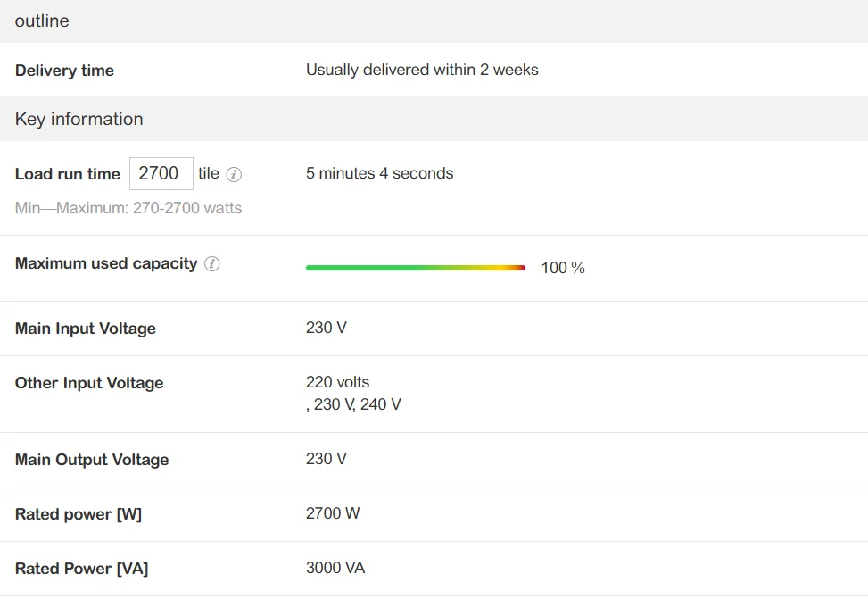
Task: Collapse the 'outline' section header
Action: [42, 21]
